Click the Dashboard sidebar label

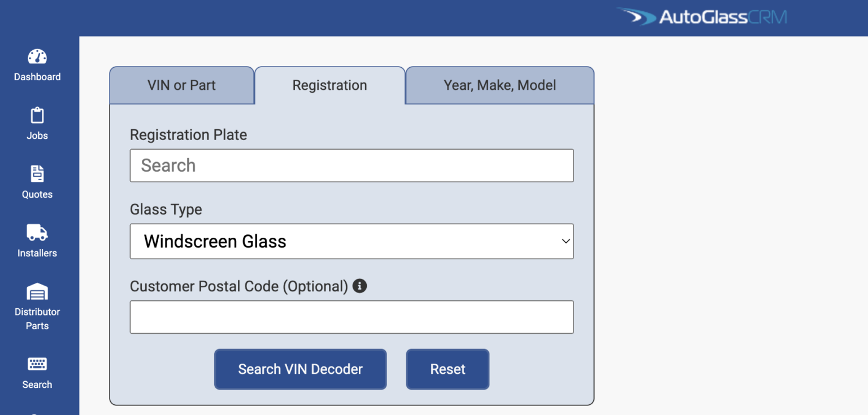coord(37,76)
